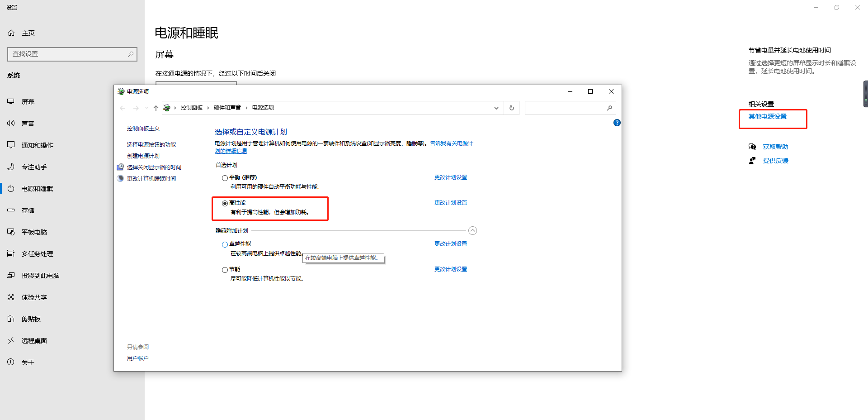Select the 节能 power plan radio button
This screenshot has width=868, height=420.
pyautogui.click(x=225, y=270)
